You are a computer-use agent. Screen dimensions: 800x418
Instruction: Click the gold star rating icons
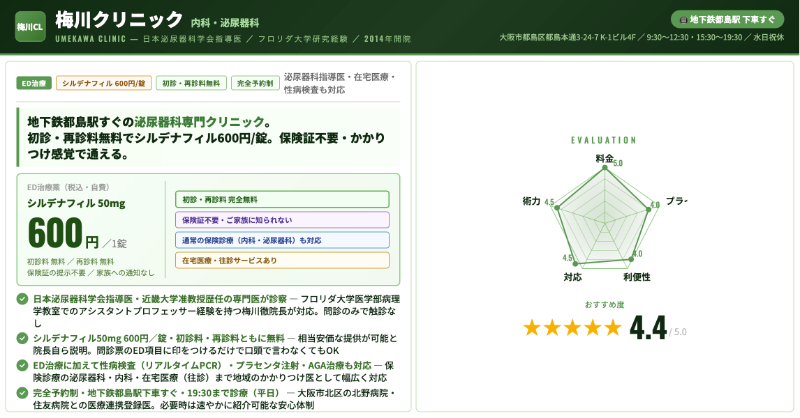point(572,327)
